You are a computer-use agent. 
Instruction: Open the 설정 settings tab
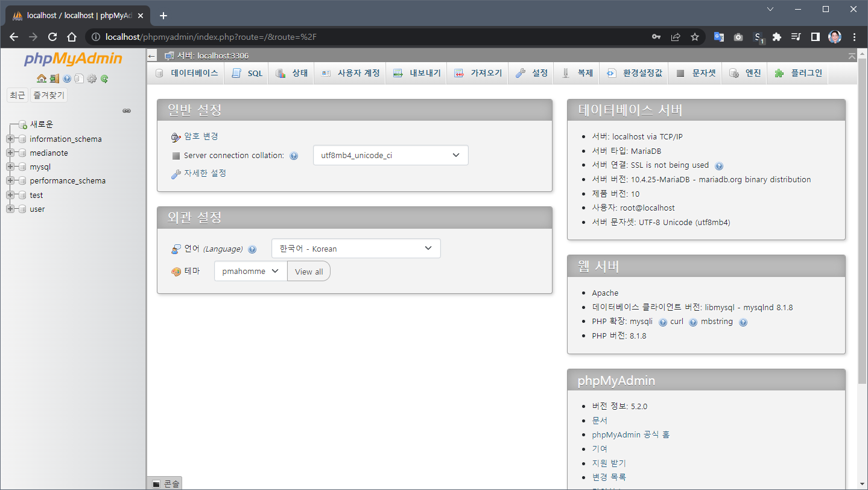click(531, 73)
